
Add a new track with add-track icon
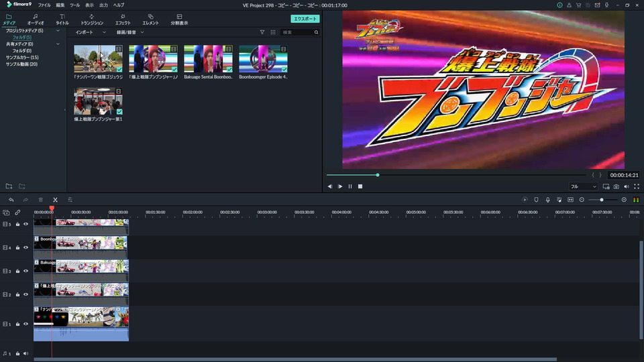tap(6, 213)
